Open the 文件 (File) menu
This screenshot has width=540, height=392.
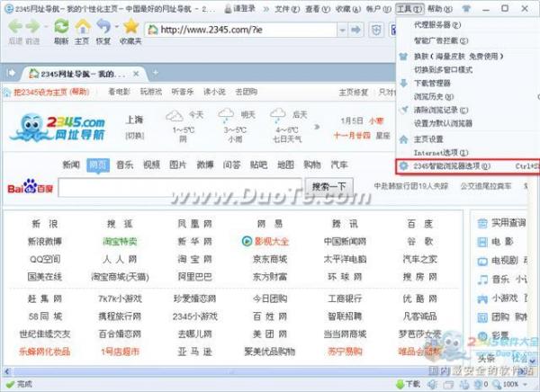(287, 9)
